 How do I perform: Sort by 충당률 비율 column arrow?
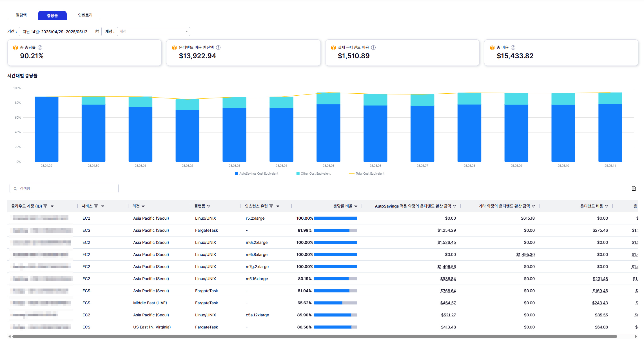356,206
